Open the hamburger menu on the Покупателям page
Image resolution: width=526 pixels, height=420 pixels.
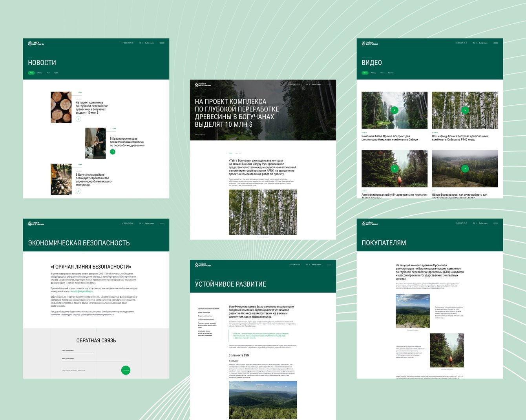[x=495, y=224]
